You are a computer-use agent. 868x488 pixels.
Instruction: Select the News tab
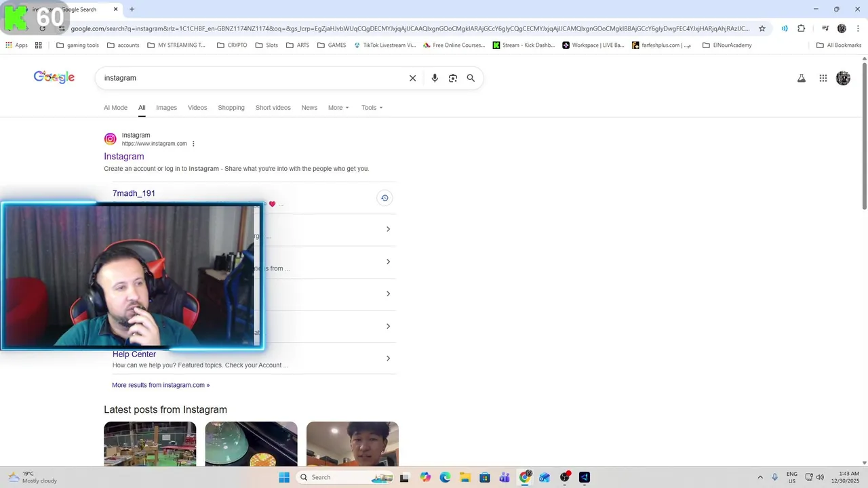309,108
